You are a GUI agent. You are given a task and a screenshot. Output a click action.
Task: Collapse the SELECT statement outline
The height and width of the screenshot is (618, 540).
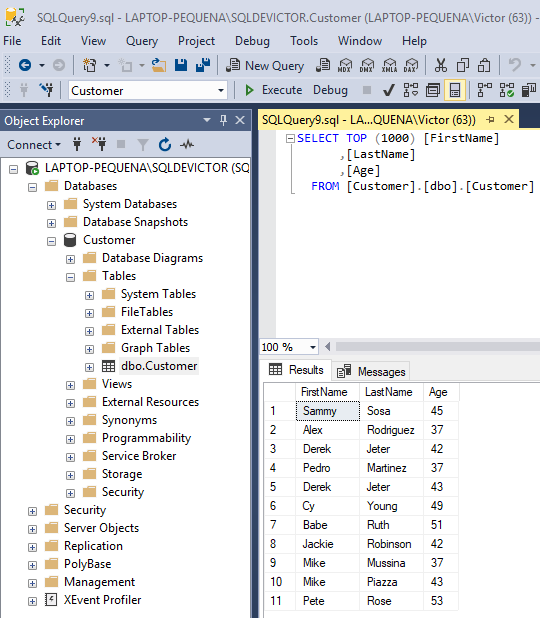coord(290,138)
